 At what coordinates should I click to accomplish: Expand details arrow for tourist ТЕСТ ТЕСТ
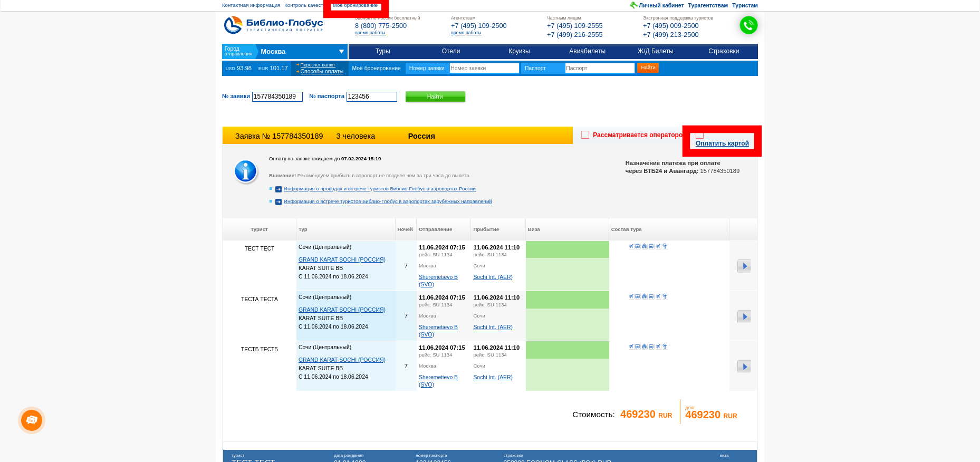744,266
